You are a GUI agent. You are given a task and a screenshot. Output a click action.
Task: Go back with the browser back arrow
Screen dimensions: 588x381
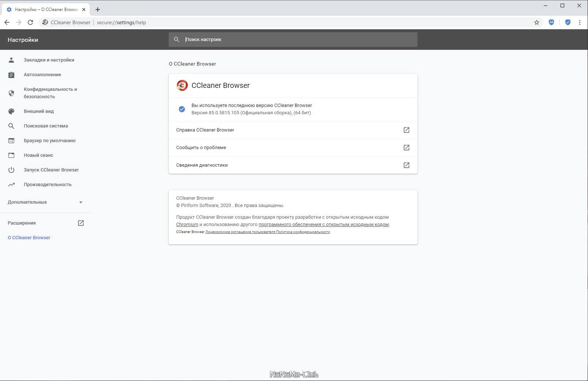7,22
